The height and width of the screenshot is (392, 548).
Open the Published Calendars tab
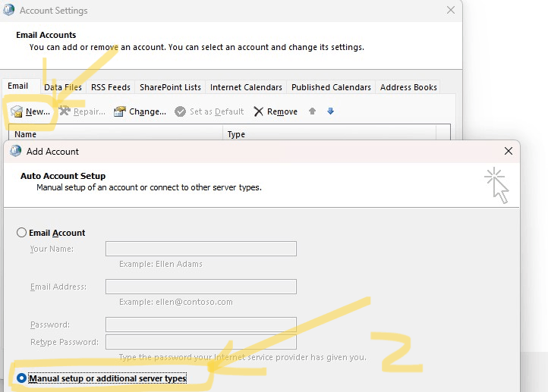pyautogui.click(x=331, y=87)
